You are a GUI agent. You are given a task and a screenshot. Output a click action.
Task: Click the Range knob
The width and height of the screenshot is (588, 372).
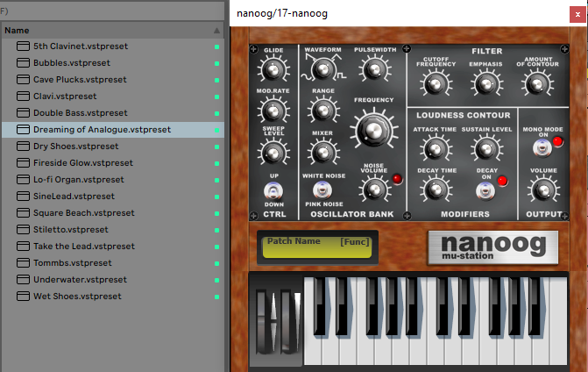pyautogui.click(x=323, y=110)
